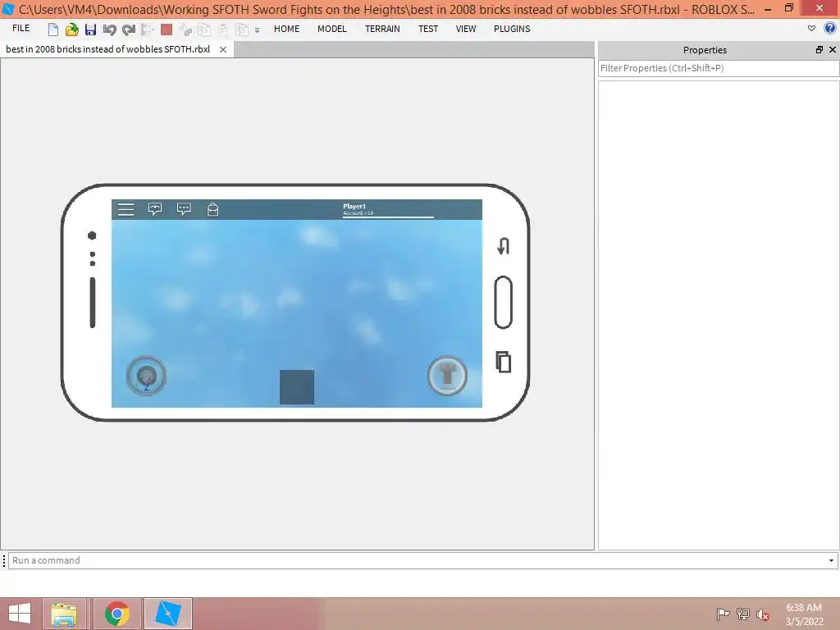Image resolution: width=840 pixels, height=630 pixels.
Task: Click the Paste clipboard icon
Action: (x=223, y=30)
